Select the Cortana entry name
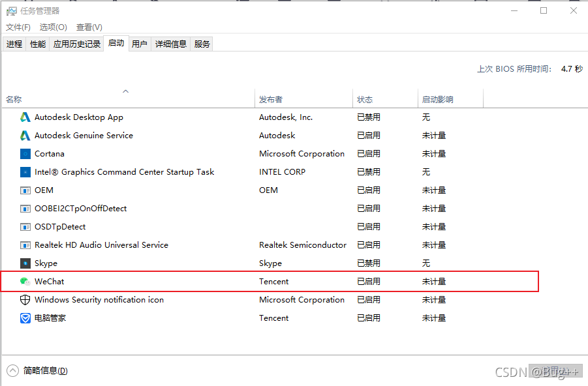 pyautogui.click(x=50, y=154)
